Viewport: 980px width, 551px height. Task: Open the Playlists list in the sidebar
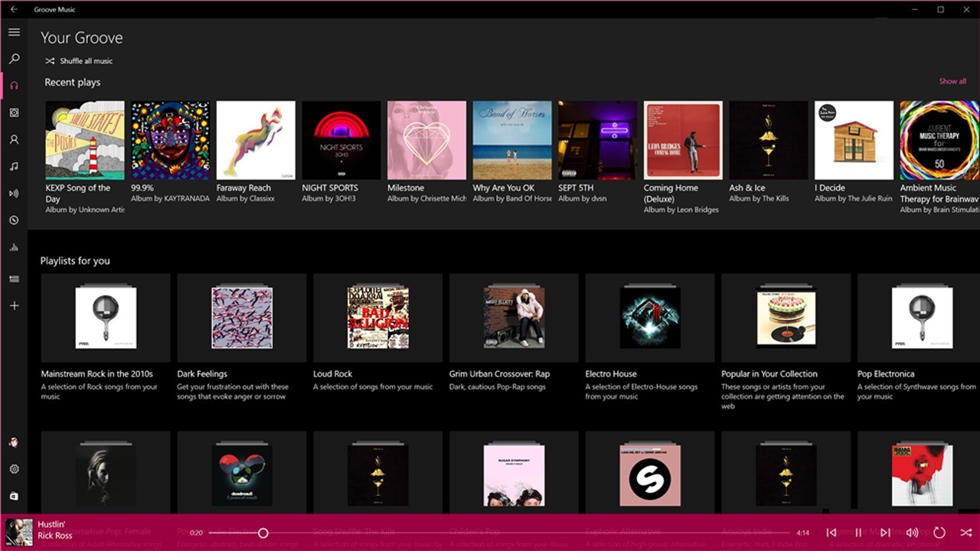(14, 278)
